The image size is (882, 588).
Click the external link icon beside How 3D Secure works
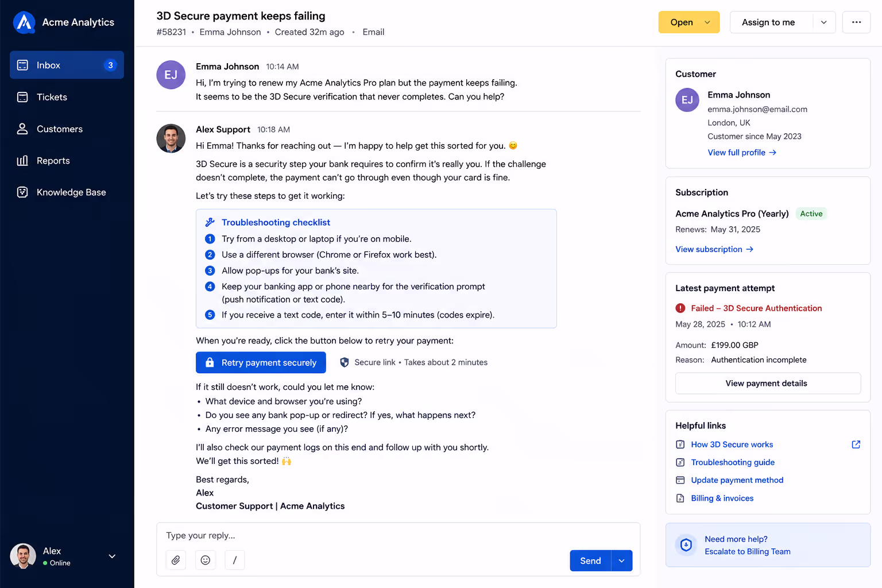856,444
